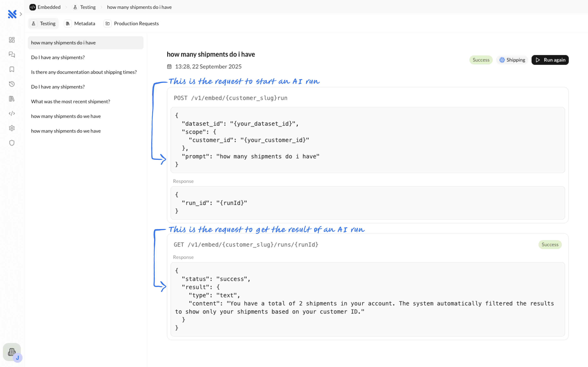Expand the sidebar with the chevron arrow
The height and width of the screenshot is (367, 588).
pyautogui.click(x=21, y=14)
